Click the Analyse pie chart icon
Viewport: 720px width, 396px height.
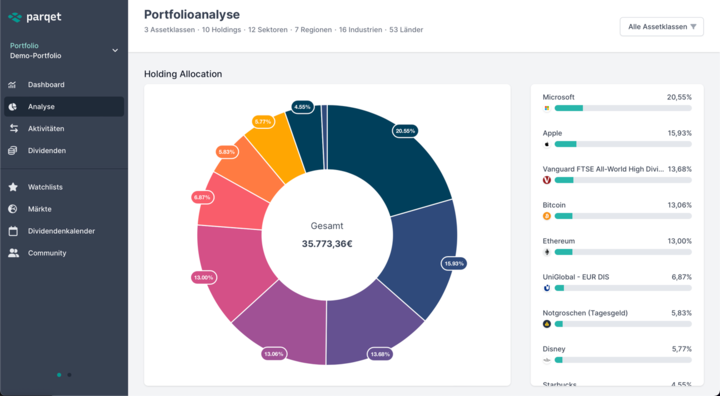[12, 107]
